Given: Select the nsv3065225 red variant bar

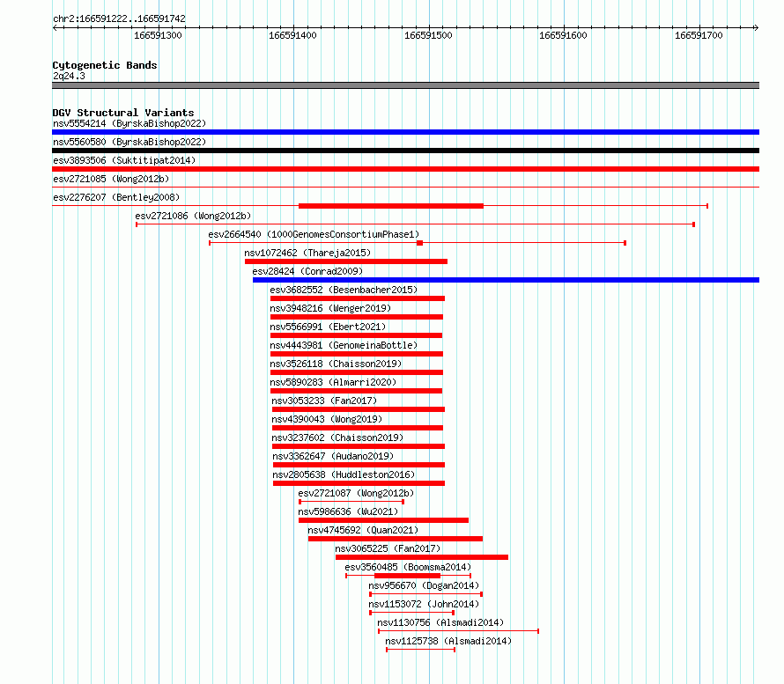Looking at the screenshot, I should pos(422,557).
